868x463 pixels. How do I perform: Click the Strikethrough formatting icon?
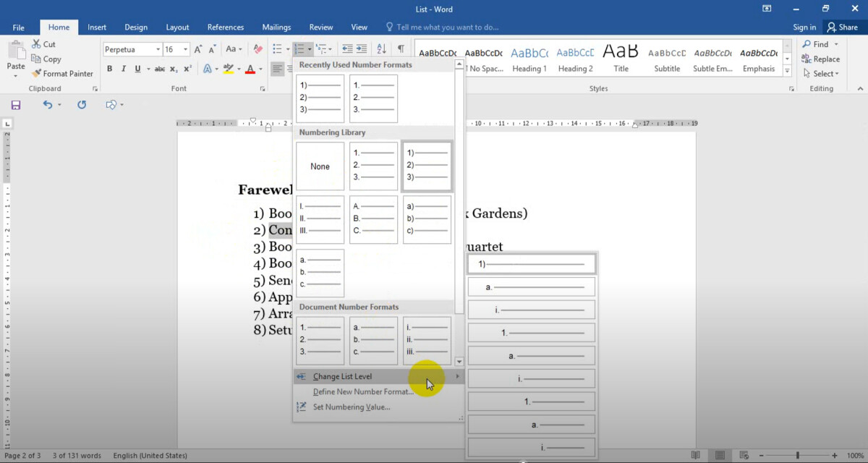pos(159,69)
